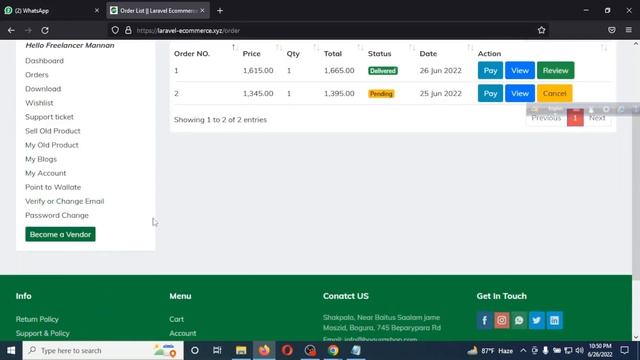Screen dimensions: 640x360
Task: View details of order 1
Action: (520, 71)
